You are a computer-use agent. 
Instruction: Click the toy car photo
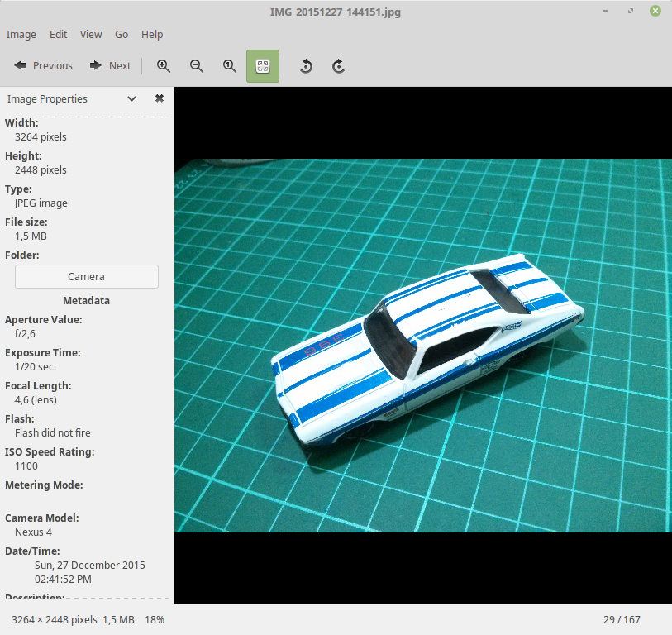point(423,346)
